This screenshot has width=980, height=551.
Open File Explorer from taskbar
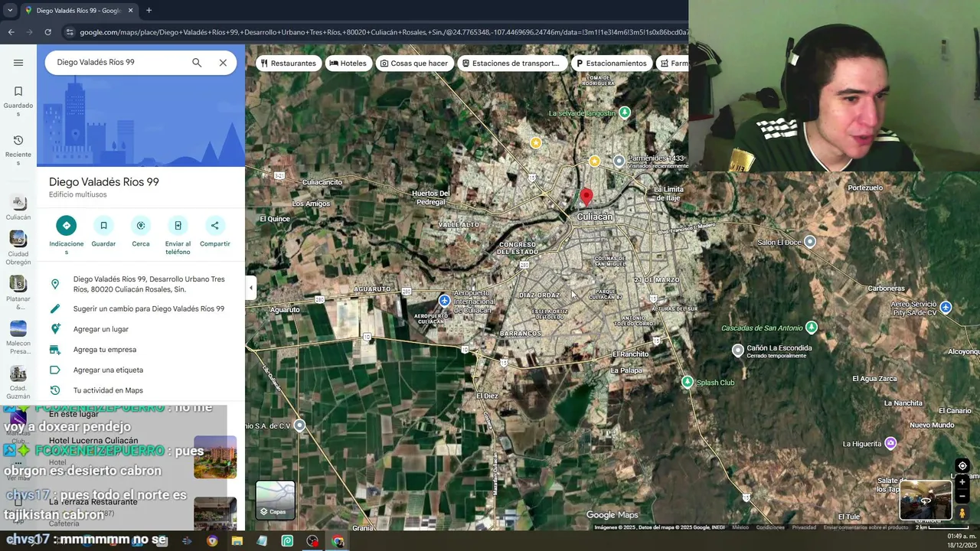[x=237, y=541]
